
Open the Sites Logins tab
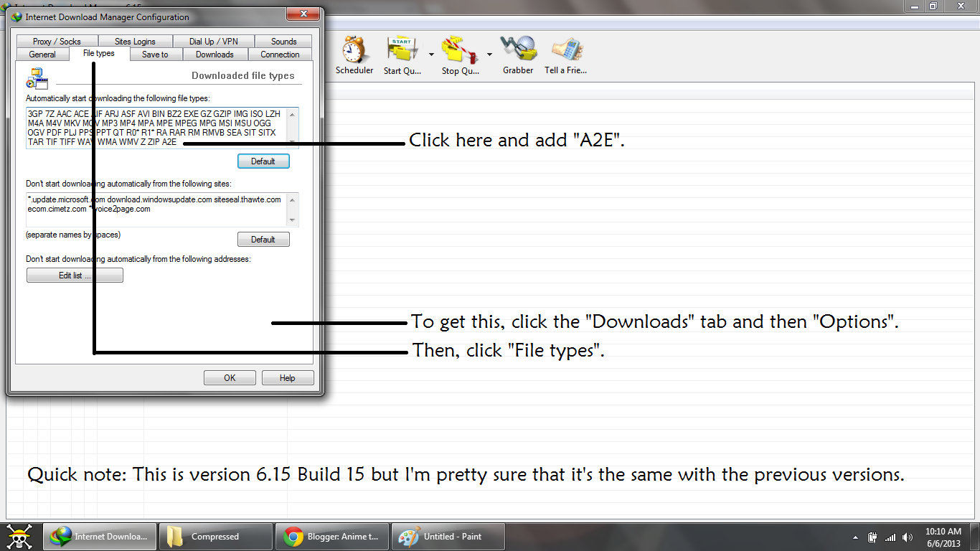[x=135, y=42]
